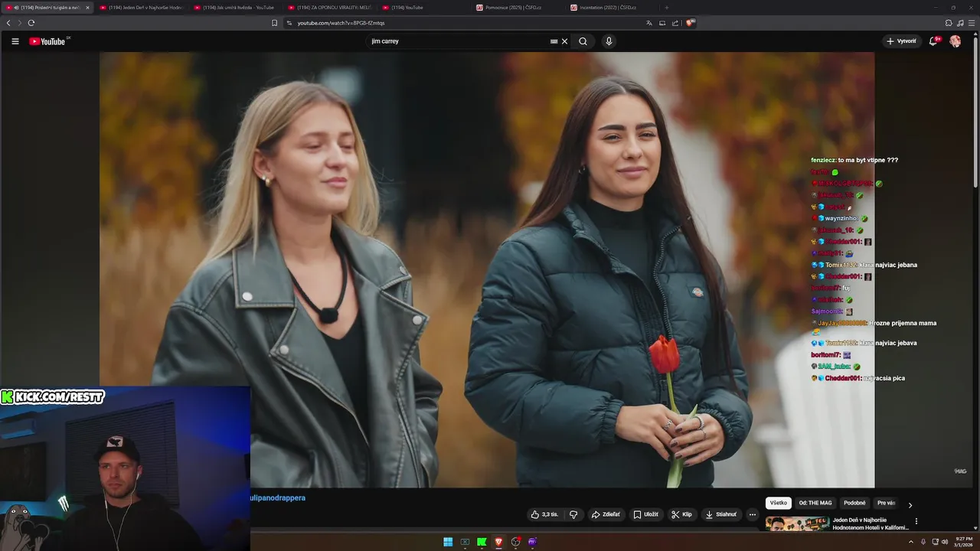Open clock showing 9:27 PM

[963, 542]
